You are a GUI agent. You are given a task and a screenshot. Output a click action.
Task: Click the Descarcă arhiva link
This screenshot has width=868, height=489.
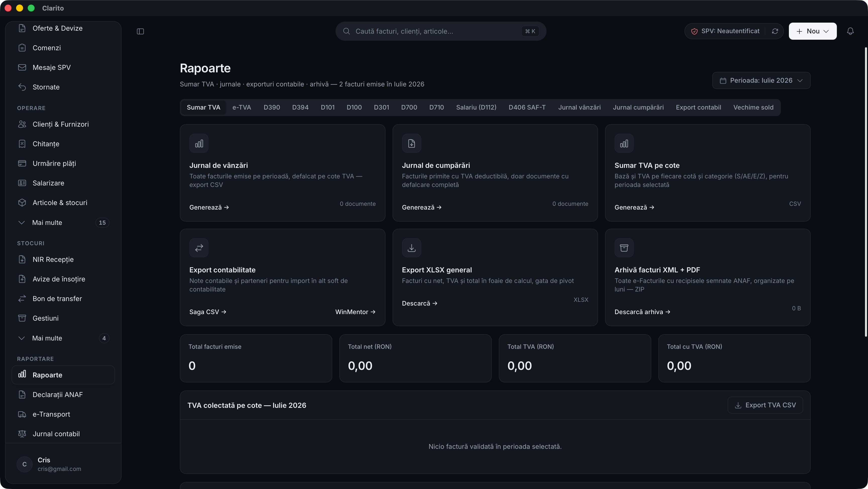pyautogui.click(x=642, y=312)
